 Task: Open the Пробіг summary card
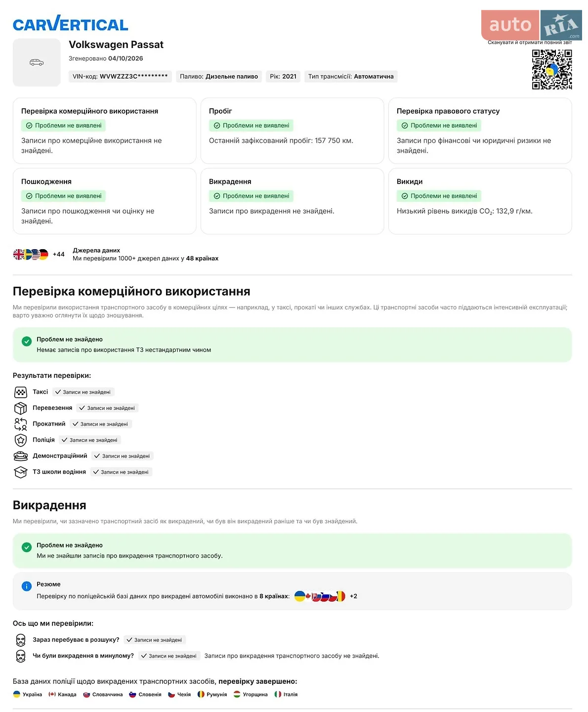tap(292, 131)
